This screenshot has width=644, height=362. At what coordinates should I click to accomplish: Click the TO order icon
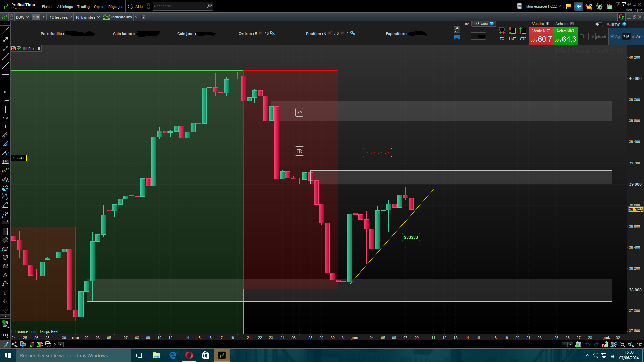(502, 31)
